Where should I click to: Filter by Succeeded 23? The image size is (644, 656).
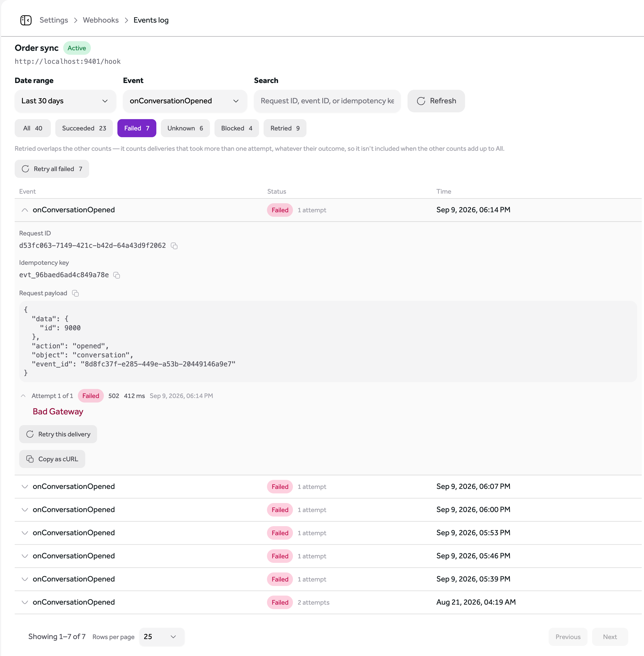pos(84,128)
